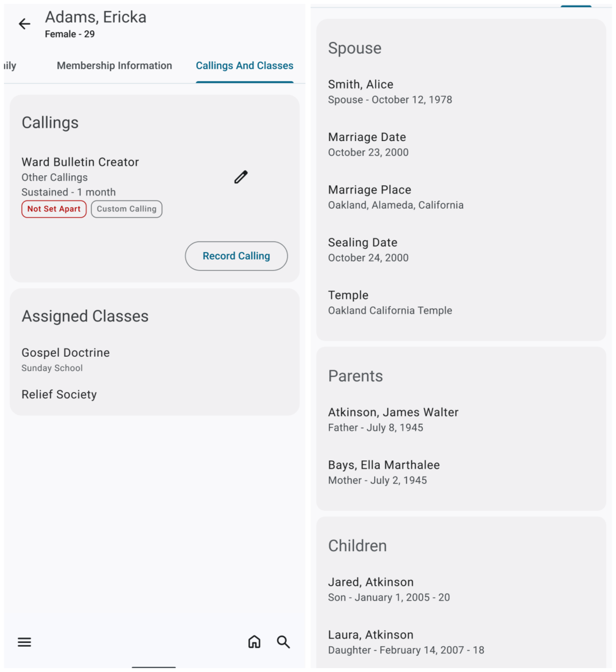Select child Jared, Atkinson
The width and height of the screenshot is (616, 672).
click(x=389, y=589)
